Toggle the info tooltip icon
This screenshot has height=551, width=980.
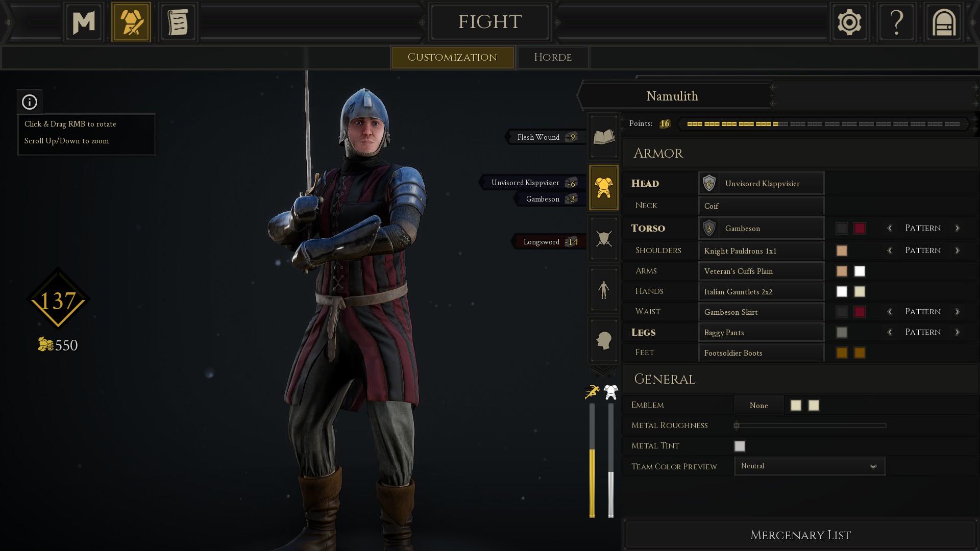pyautogui.click(x=30, y=102)
